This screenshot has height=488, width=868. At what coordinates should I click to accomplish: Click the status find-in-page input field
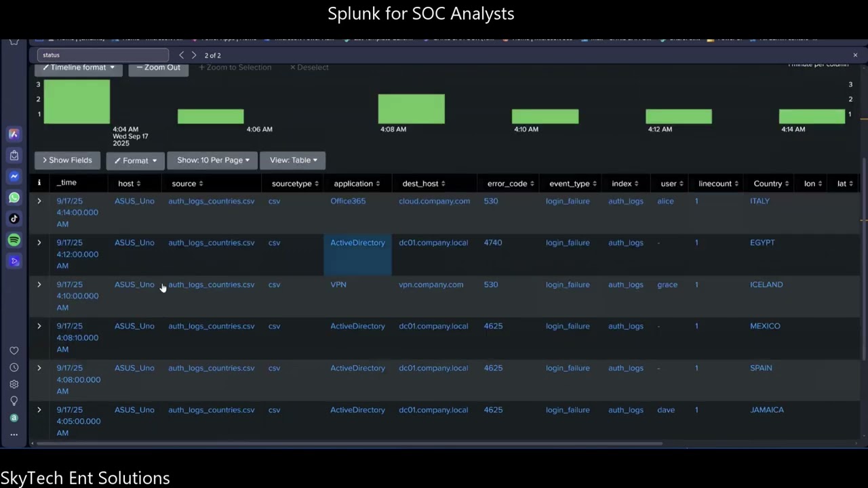[103, 55]
